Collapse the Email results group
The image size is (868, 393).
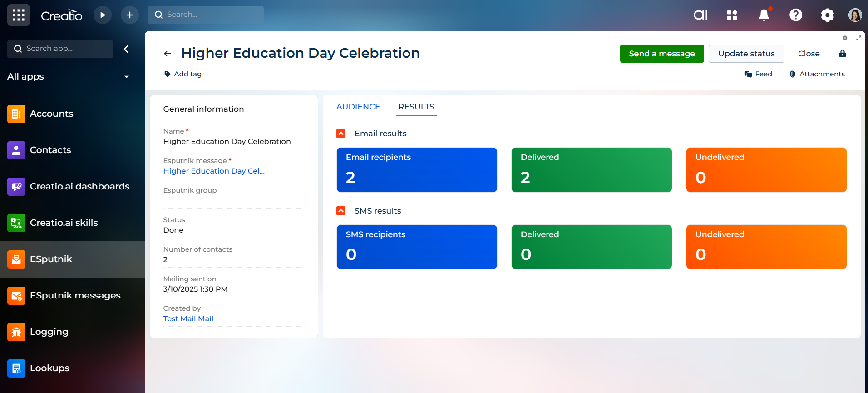point(341,134)
